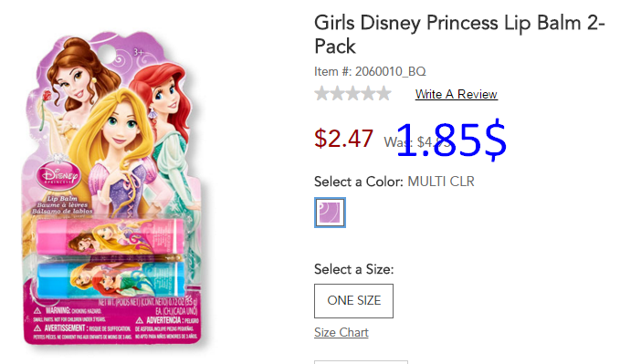Click the warning triangle beside WARNING text

point(37,311)
